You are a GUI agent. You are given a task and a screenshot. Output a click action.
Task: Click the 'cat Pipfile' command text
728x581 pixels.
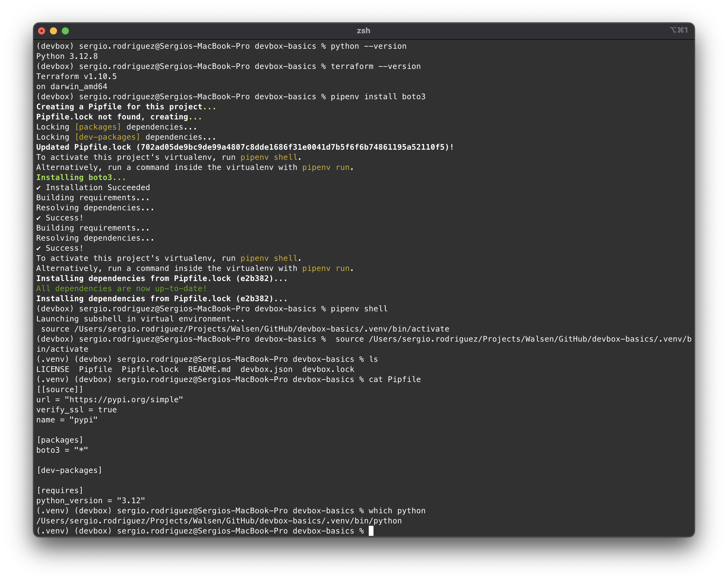click(x=395, y=380)
